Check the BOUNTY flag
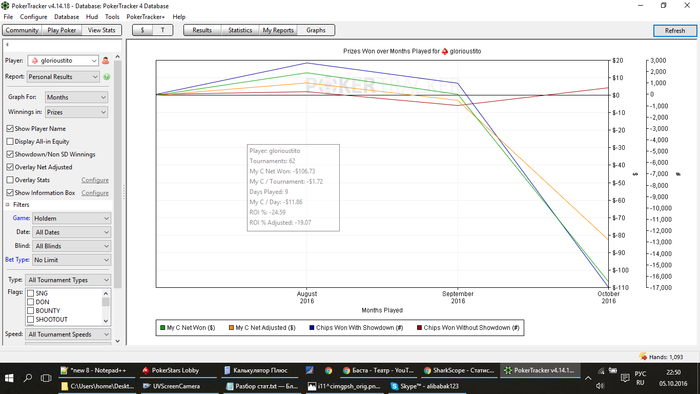 pos(31,311)
